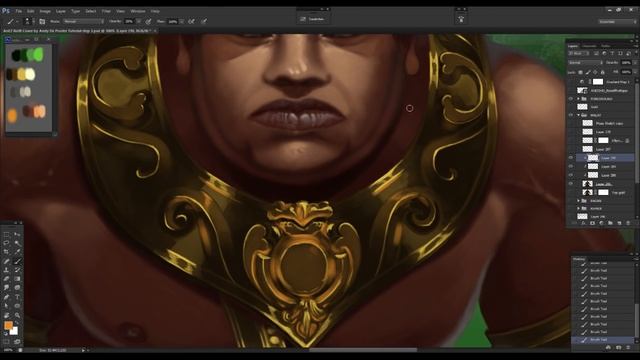Click the foreground orange color swatch

(8, 325)
